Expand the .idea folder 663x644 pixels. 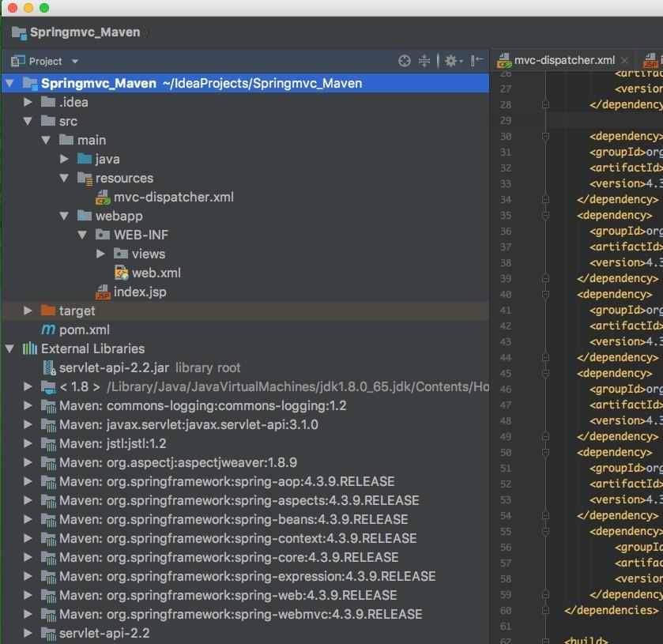click(28, 103)
